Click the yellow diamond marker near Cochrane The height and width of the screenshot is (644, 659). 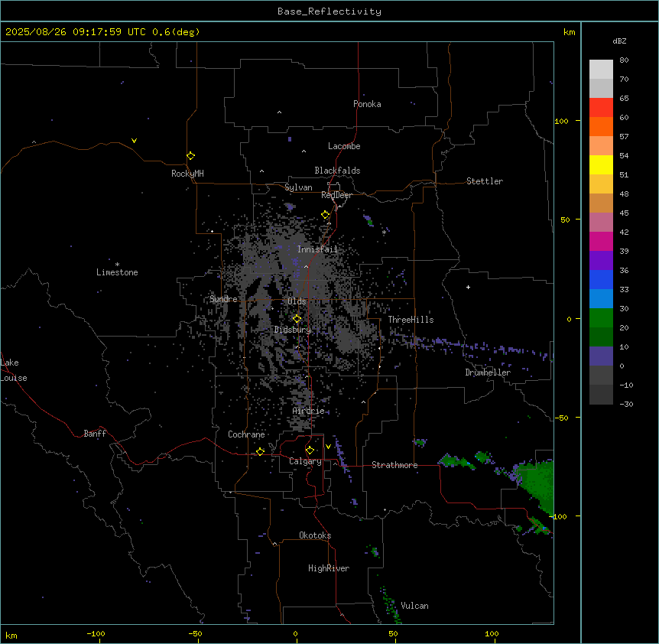click(x=260, y=451)
